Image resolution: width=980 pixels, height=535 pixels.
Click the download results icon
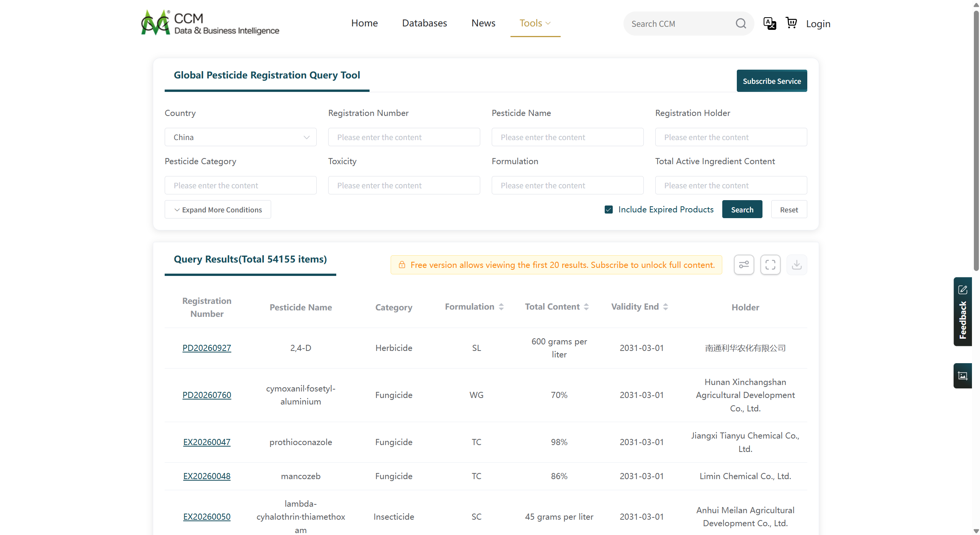tap(797, 265)
